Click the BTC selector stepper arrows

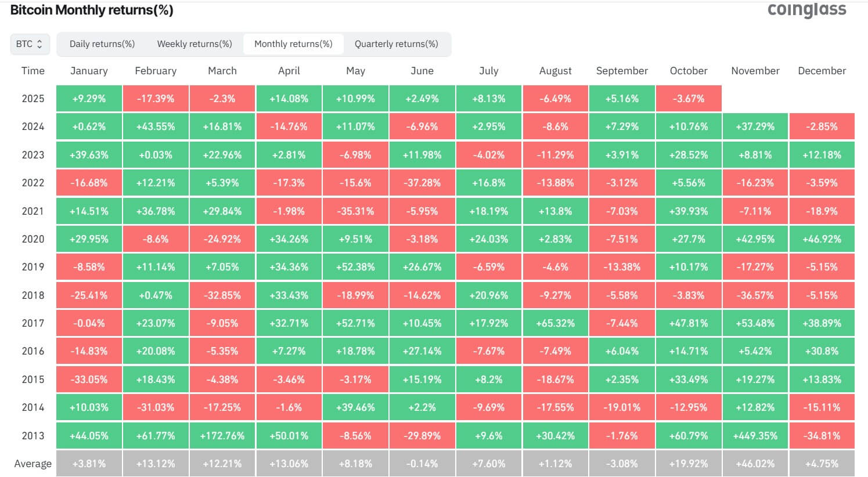(39, 44)
